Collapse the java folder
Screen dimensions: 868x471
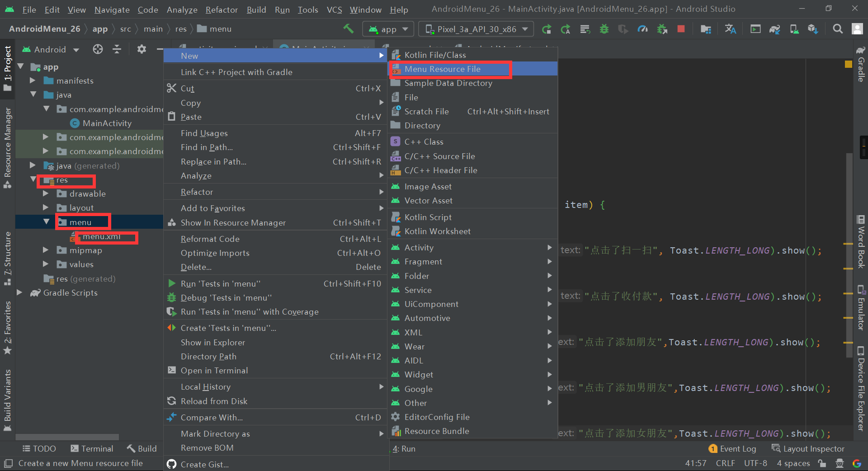click(x=33, y=94)
